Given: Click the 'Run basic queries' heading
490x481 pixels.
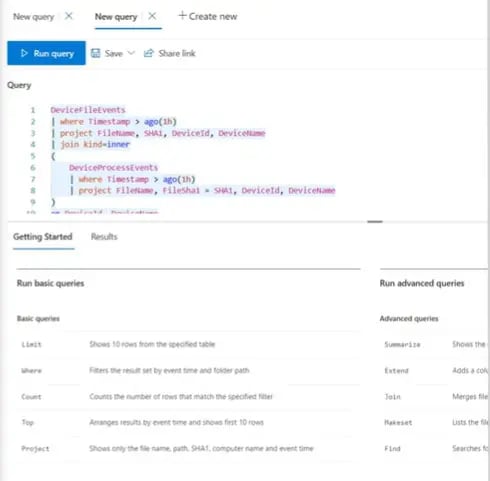Looking at the screenshot, I should tap(50, 283).
